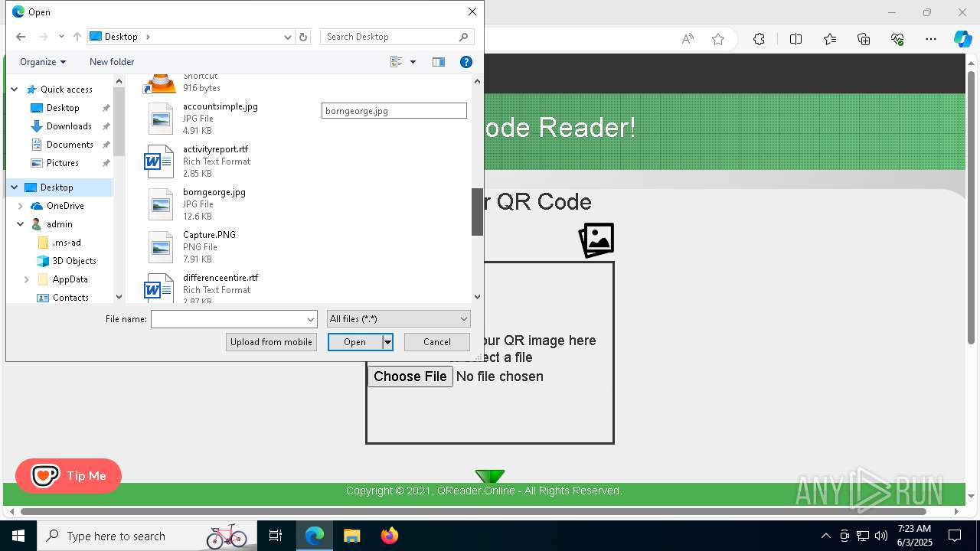The width and height of the screenshot is (980, 551).
Task: Click the image gallery icon on page
Action: tap(596, 240)
